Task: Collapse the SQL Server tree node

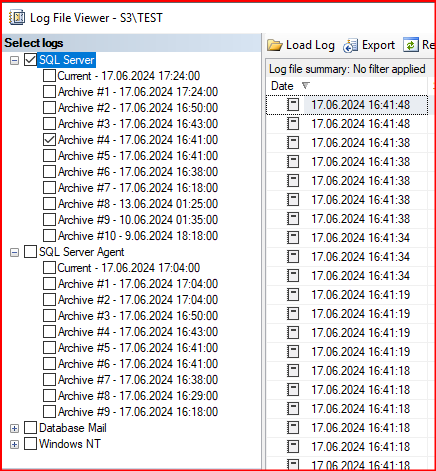Action: (14, 60)
